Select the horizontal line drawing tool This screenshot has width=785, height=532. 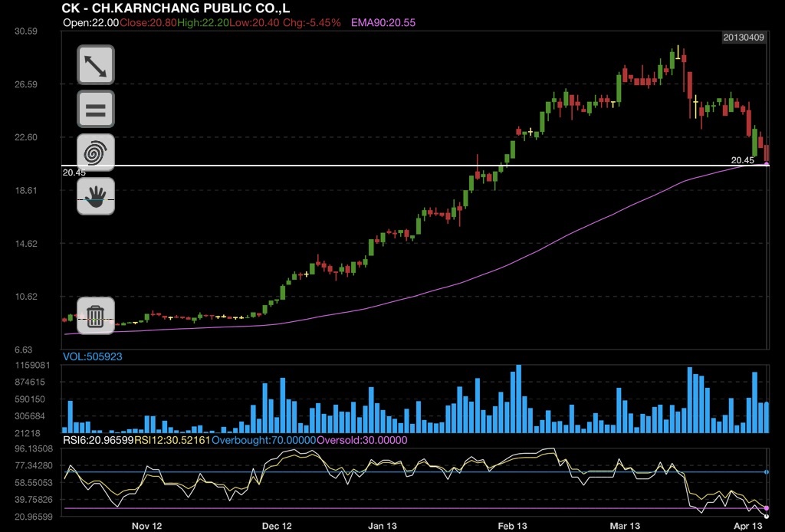coord(96,109)
